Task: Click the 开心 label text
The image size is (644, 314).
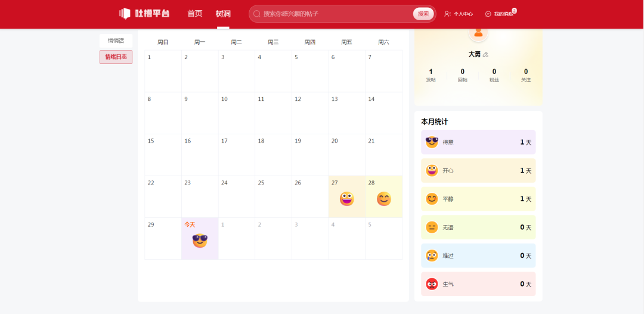Action: tap(448, 171)
